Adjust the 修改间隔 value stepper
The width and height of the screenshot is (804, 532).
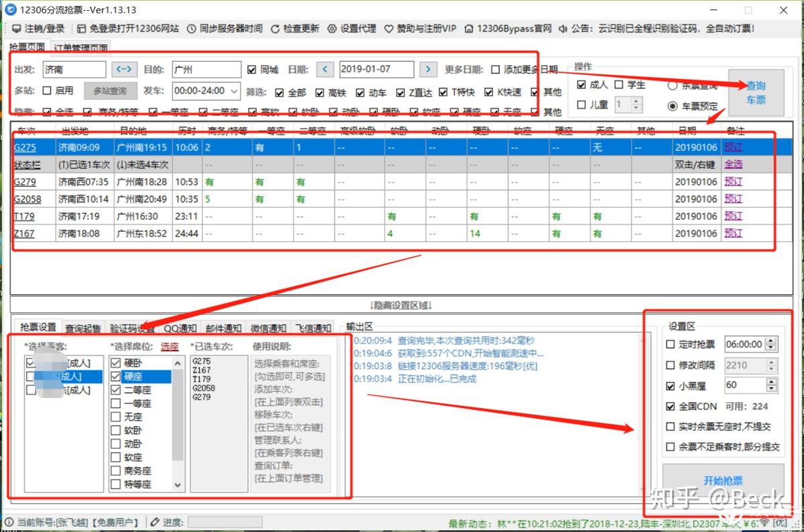point(771,365)
